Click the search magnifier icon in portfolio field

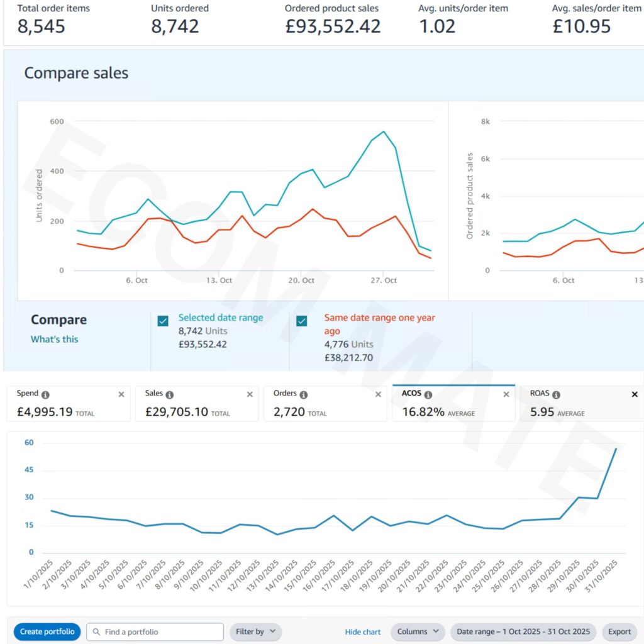(x=96, y=632)
